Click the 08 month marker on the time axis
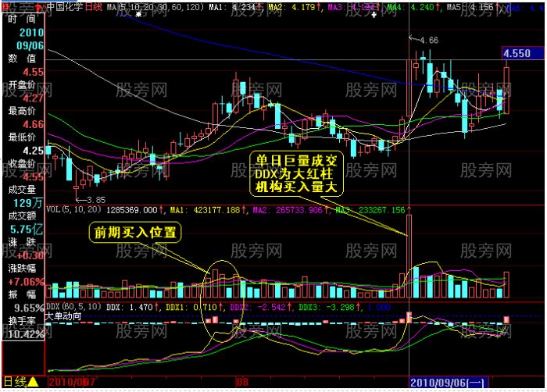 [x=243, y=382]
